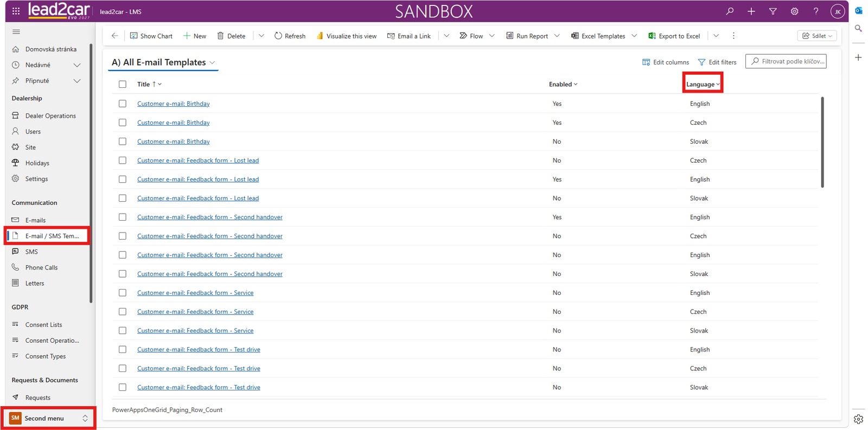Open the gear icon at bottom right
This screenshot has height=430, width=868.
point(858,419)
